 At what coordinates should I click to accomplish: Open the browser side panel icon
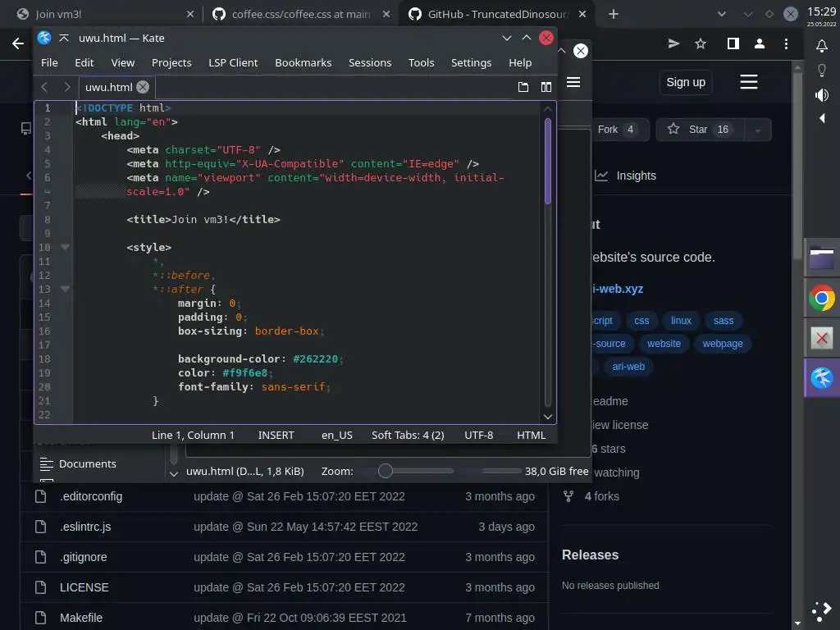coord(733,44)
